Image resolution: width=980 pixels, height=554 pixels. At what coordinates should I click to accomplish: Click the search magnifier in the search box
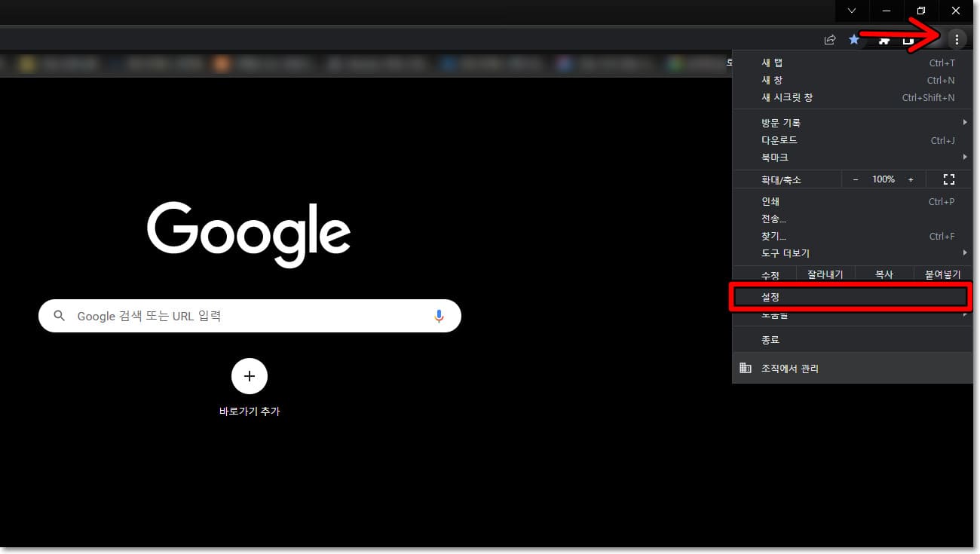click(x=60, y=316)
